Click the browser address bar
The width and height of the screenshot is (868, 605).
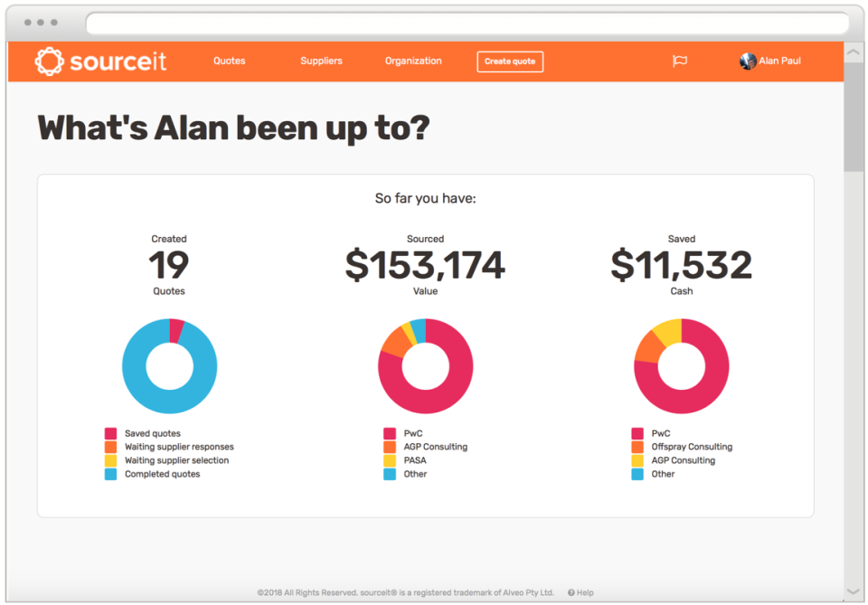(470, 24)
